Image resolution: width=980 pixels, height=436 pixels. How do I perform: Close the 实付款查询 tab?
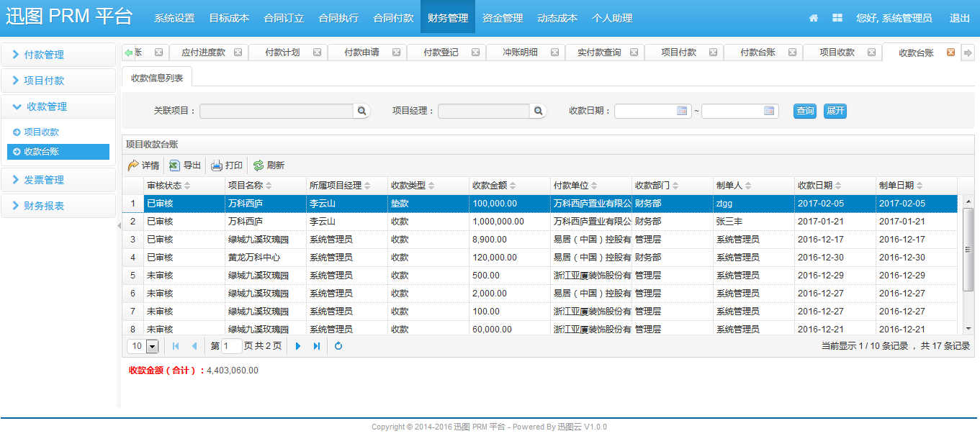[x=634, y=53]
